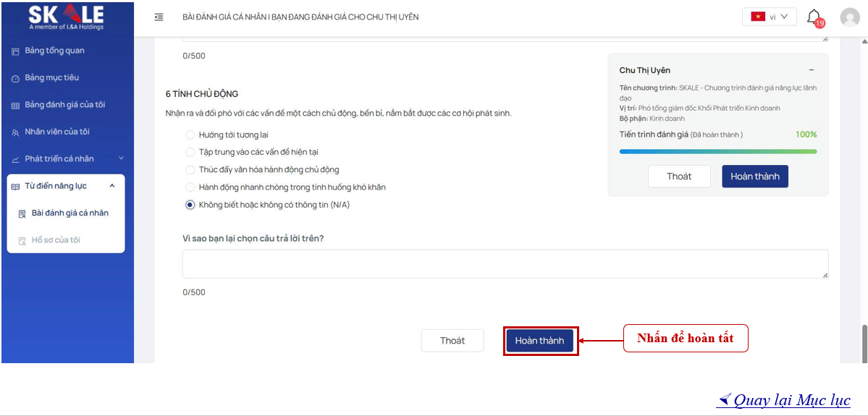Image resolution: width=868 pixels, height=416 pixels.
Task: Click the Bảng mục tiêu gauge icon
Action: (x=15, y=78)
